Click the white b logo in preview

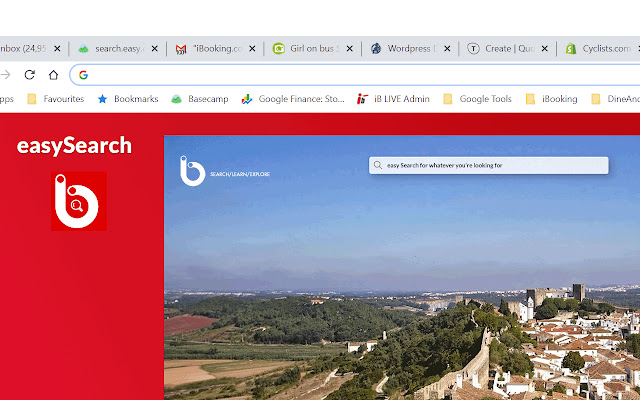click(x=193, y=171)
